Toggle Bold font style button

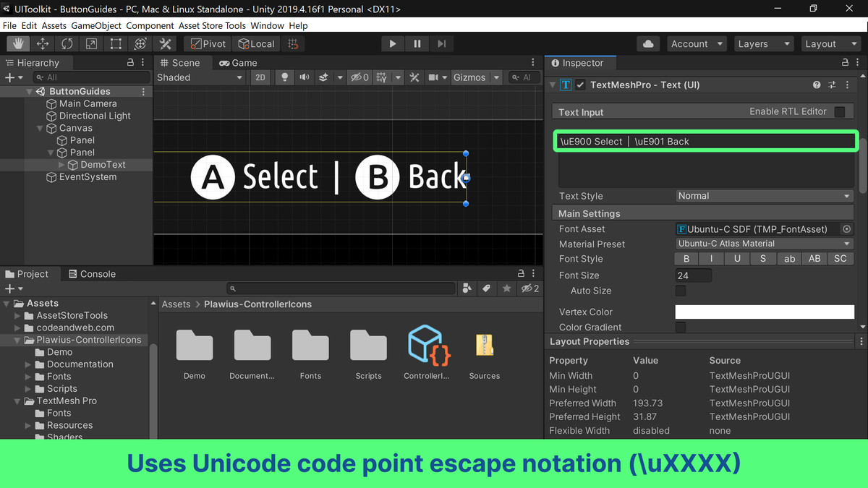point(686,259)
